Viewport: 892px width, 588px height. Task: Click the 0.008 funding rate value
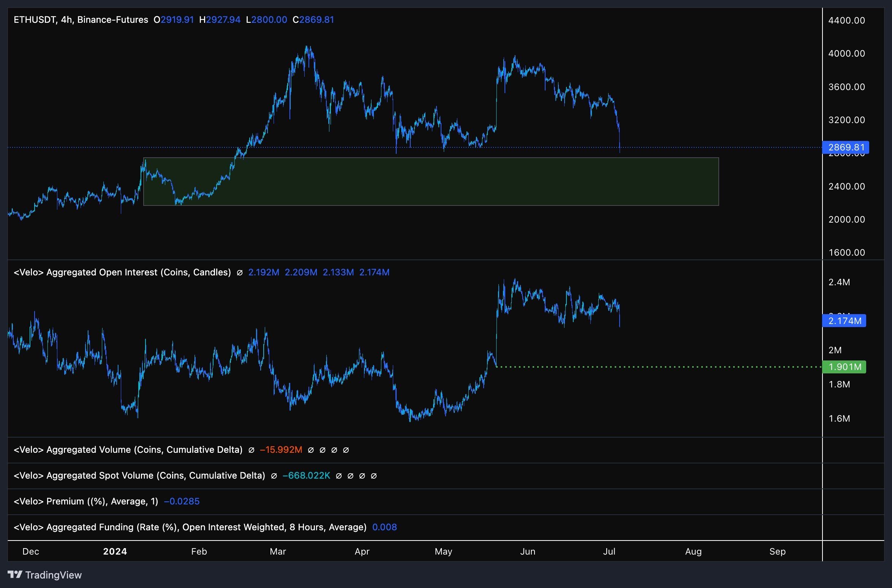coord(384,527)
